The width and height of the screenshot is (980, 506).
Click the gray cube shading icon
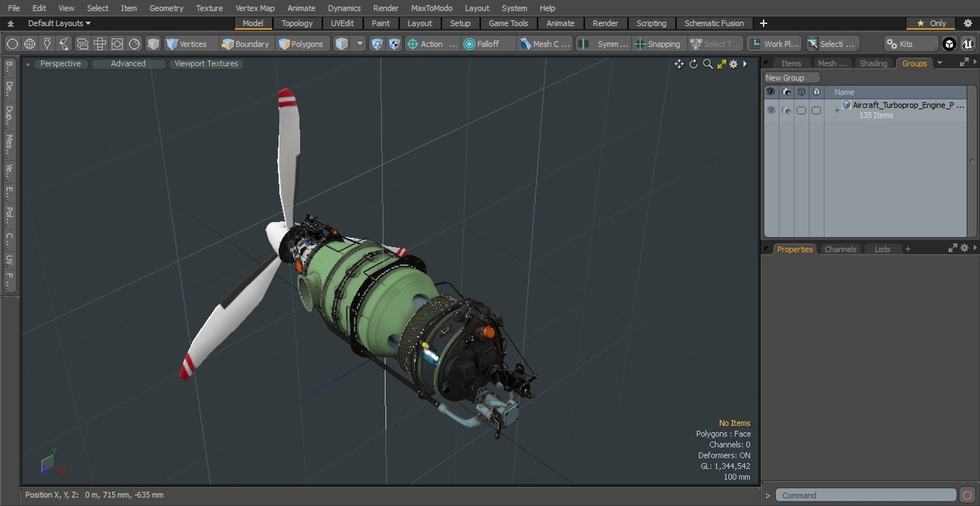click(153, 44)
